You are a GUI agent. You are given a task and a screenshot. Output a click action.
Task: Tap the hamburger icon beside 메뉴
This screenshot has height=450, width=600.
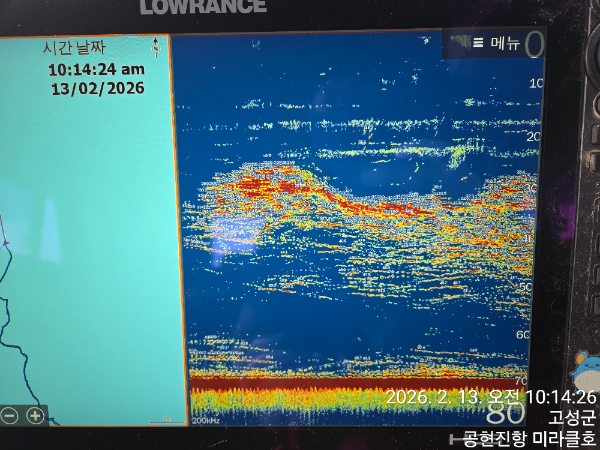pyautogui.click(x=478, y=43)
